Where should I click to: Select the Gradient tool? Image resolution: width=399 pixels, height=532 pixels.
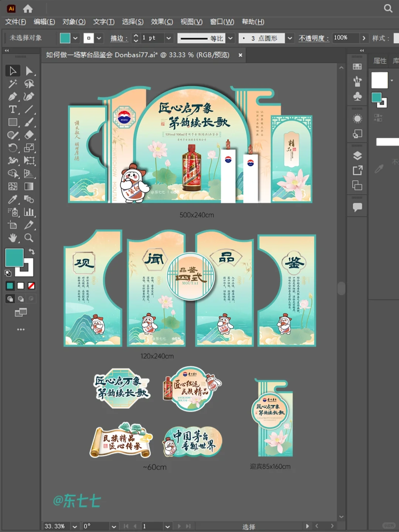[x=29, y=187]
